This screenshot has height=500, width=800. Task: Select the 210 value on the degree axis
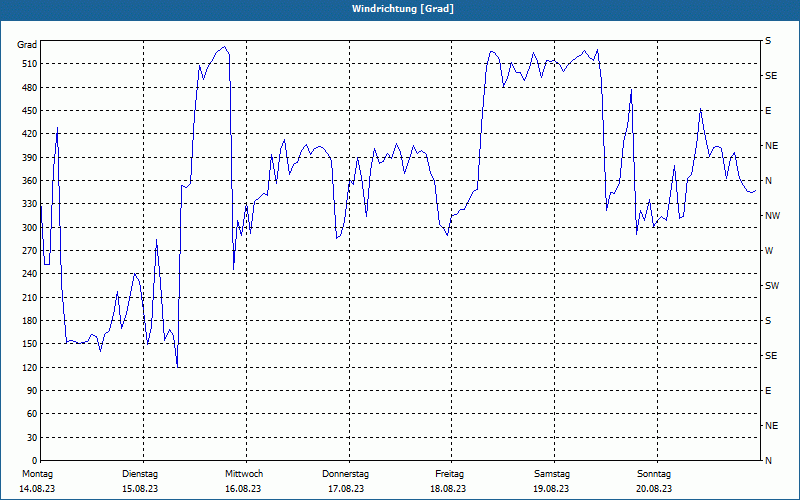tap(30, 297)
